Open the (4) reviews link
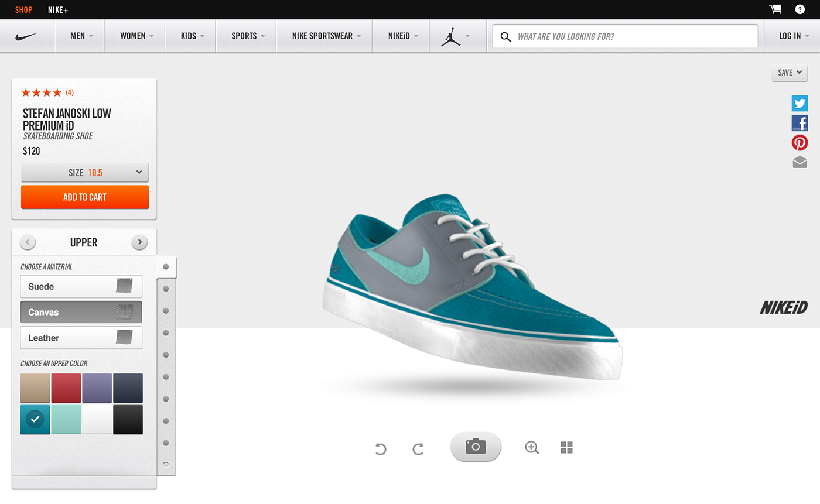This screenshot has width=820, height=504. [x=70, y=92]
